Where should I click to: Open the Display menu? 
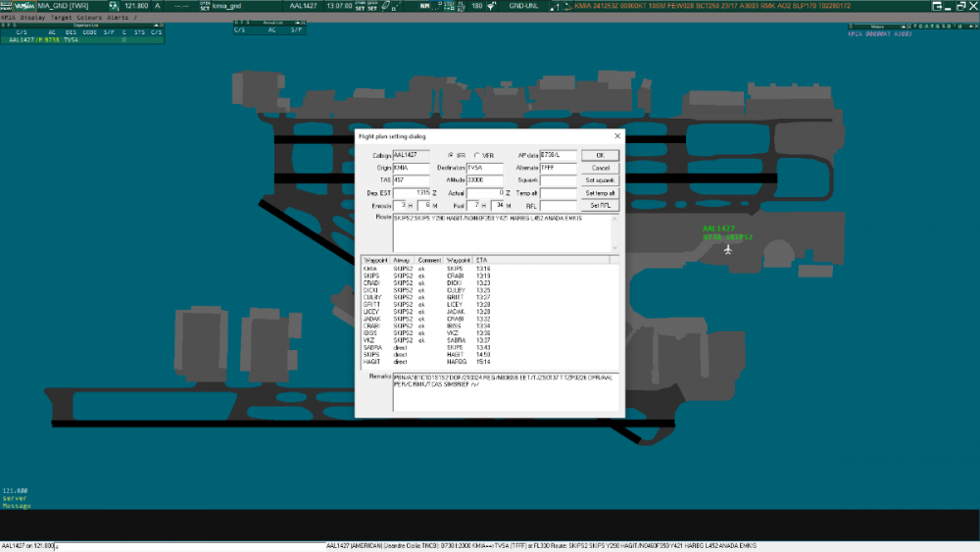point(32,18)
